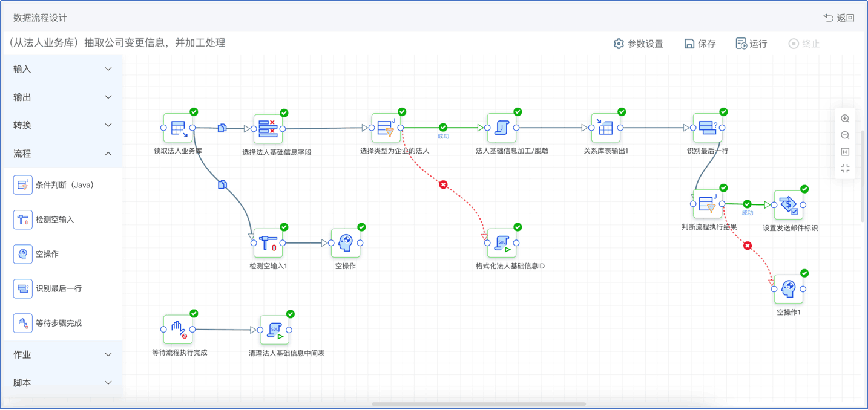Expand the 输入 category
The width and height of the screenshot is (868, 410).
[62, 69]
